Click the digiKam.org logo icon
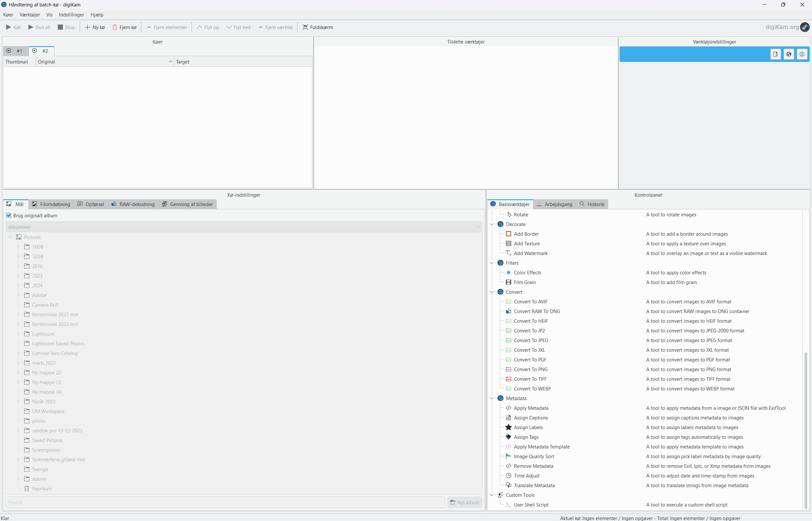Viewport: 812px width, 521px height. tap(805, 27)
